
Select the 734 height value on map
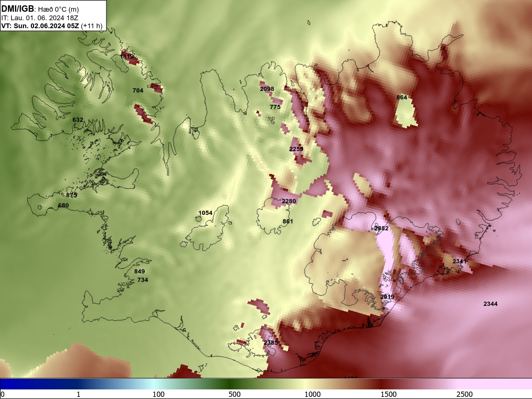tap(143, 280)
